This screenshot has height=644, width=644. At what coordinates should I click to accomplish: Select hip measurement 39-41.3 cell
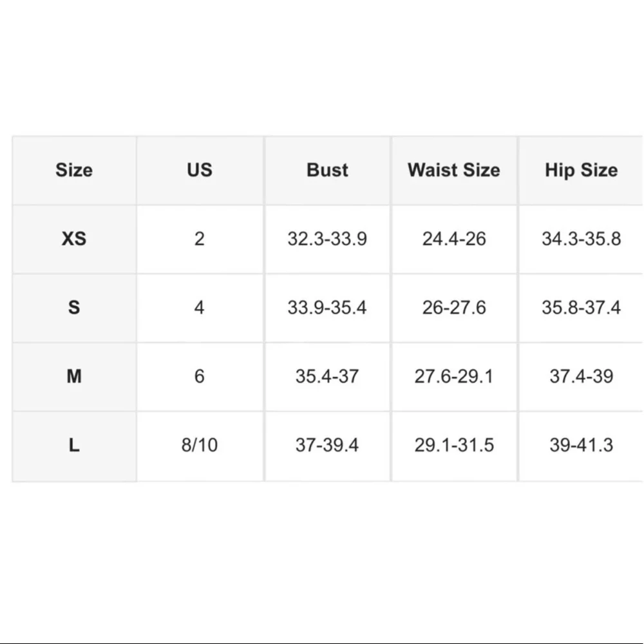coord(581,445)
